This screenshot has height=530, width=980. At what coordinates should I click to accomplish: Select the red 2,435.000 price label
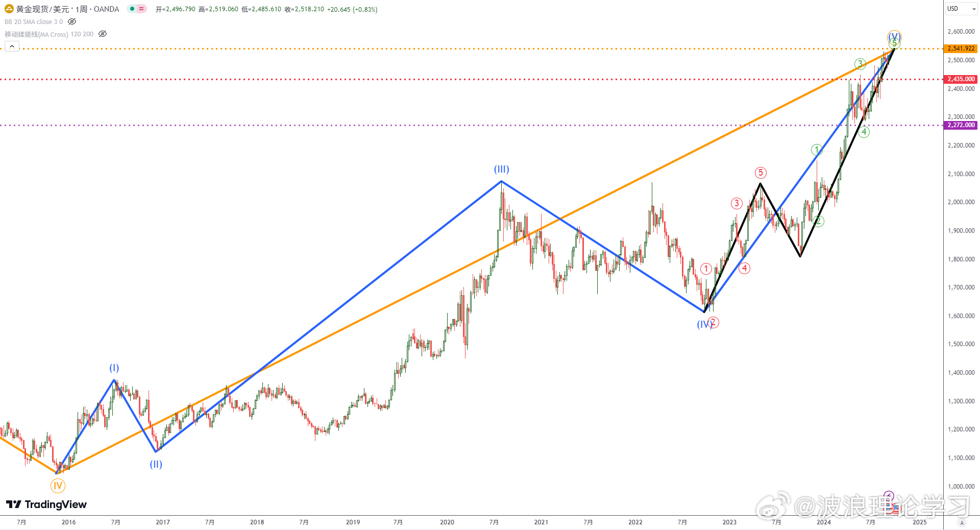(962, 79)
